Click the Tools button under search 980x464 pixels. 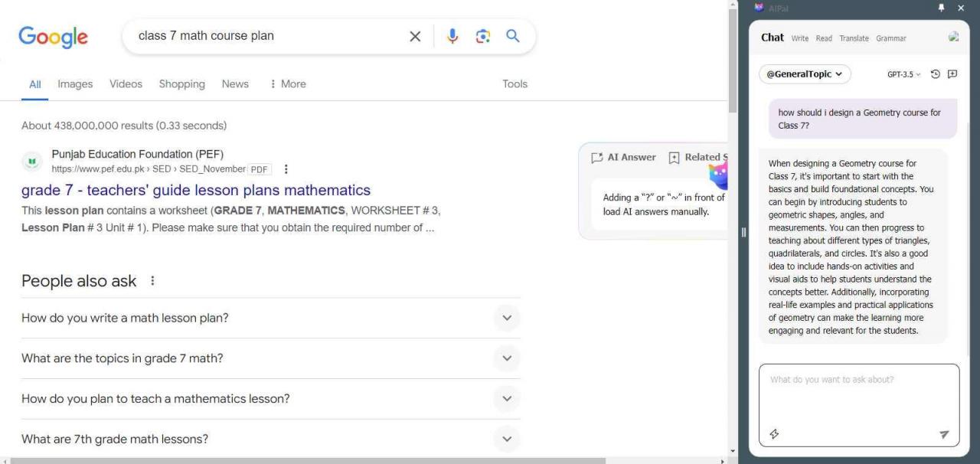pyautogui.click(x=514, y=84)
